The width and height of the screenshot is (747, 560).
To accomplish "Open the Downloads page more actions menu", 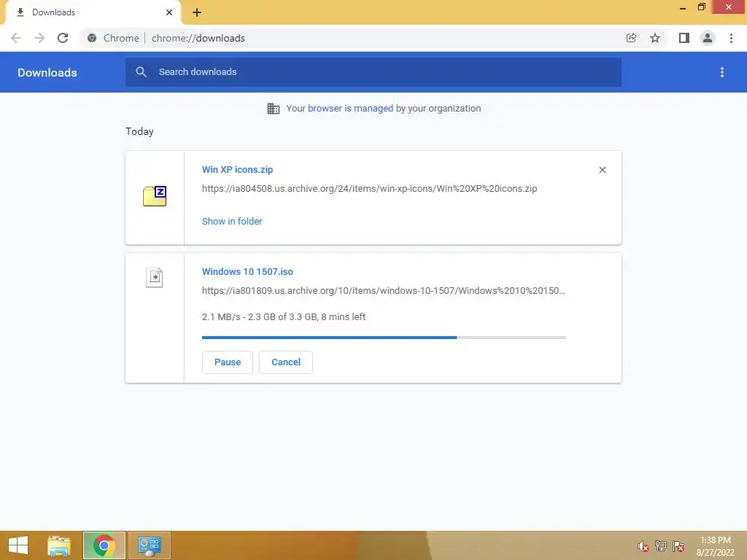I will coord(722,72).
